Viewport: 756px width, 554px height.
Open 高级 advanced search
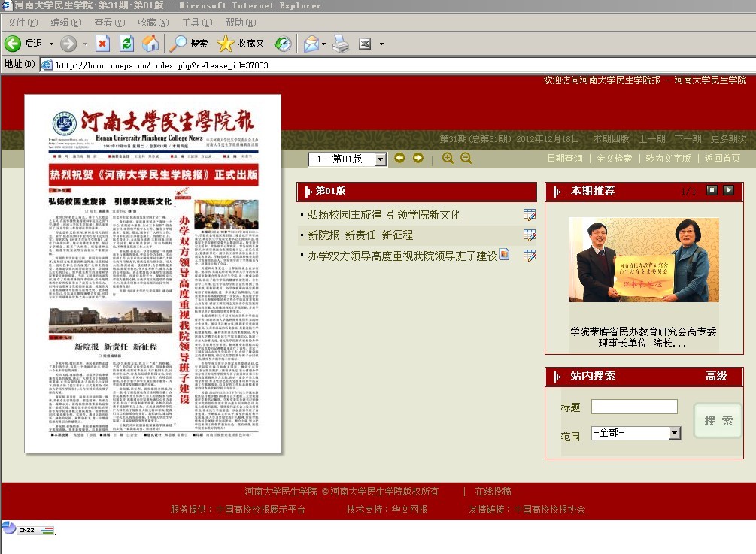pos(716,376)
